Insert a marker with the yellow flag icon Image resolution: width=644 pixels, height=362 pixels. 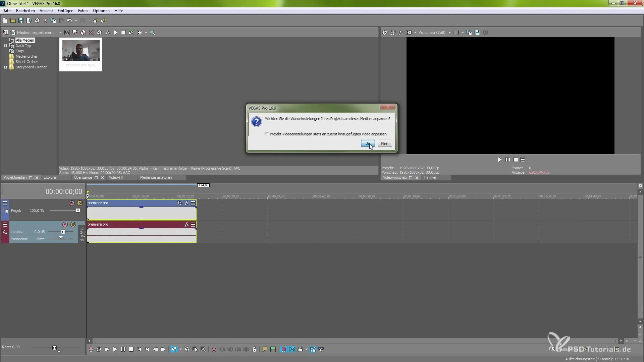[265, 349]
